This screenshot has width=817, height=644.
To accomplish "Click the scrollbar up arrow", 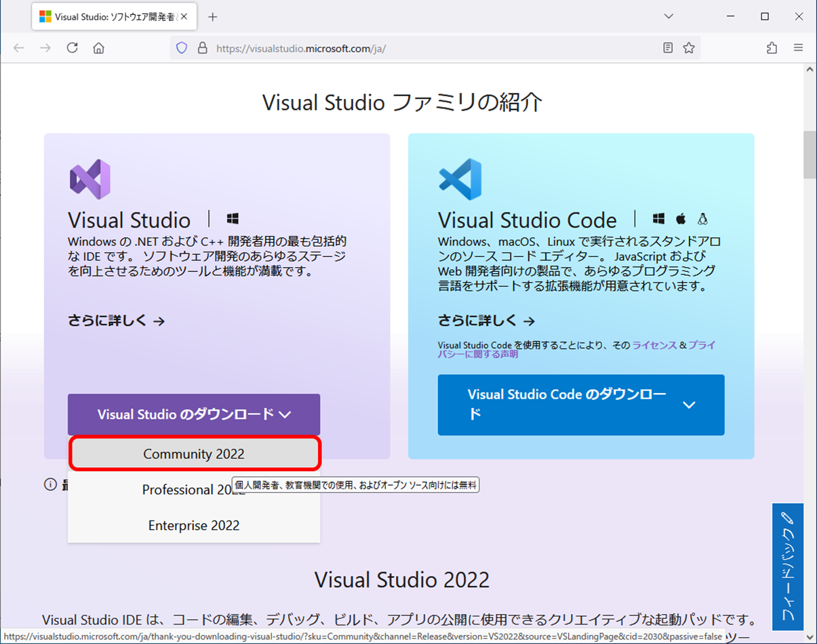I will tap(810, 70).
